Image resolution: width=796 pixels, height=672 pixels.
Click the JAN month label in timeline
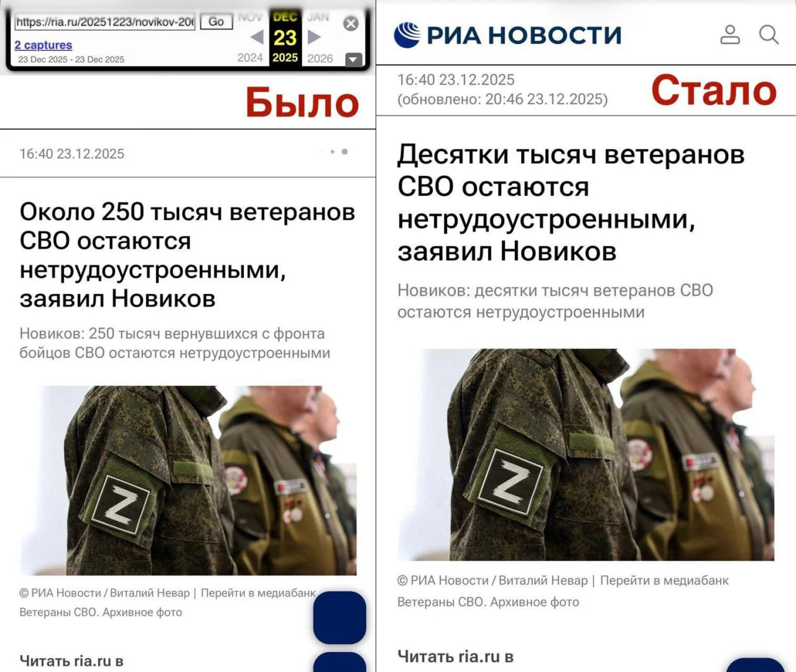pos(318,17)
